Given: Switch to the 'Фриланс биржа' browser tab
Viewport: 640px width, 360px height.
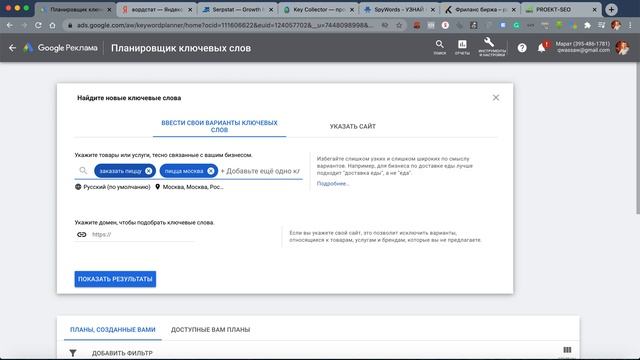Looking at the screenshot, I should pyautogui.click(x=479, y=9).
